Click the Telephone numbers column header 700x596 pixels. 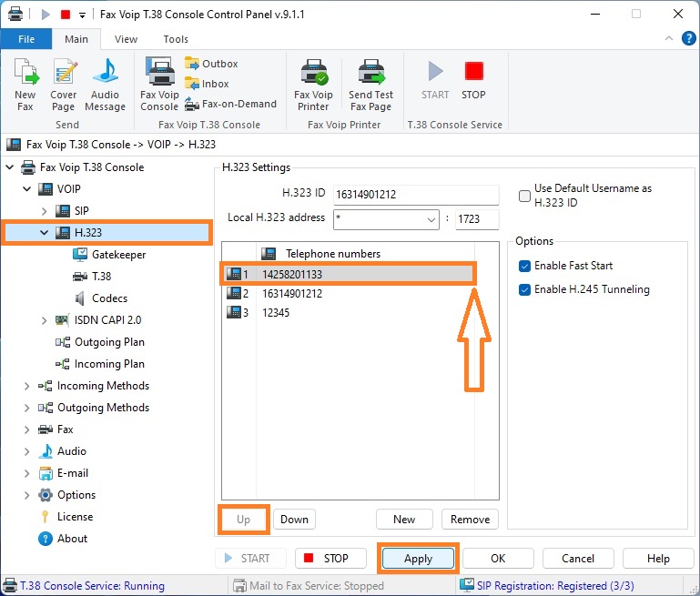365,254
